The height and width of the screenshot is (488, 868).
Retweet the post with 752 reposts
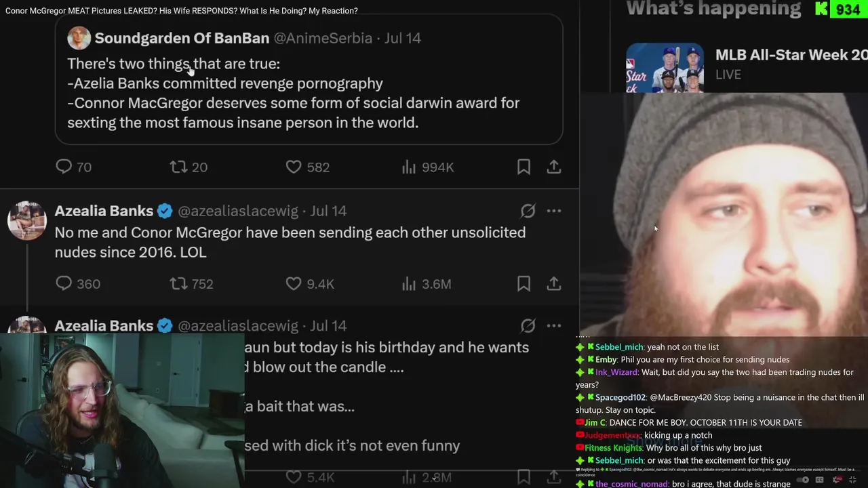(x=191, y=284)
